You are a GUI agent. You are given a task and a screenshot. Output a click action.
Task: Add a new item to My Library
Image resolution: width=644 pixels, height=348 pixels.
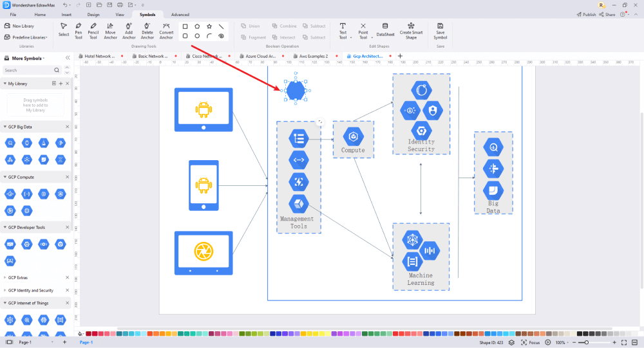pyautogui.click(x=61, y=84)
